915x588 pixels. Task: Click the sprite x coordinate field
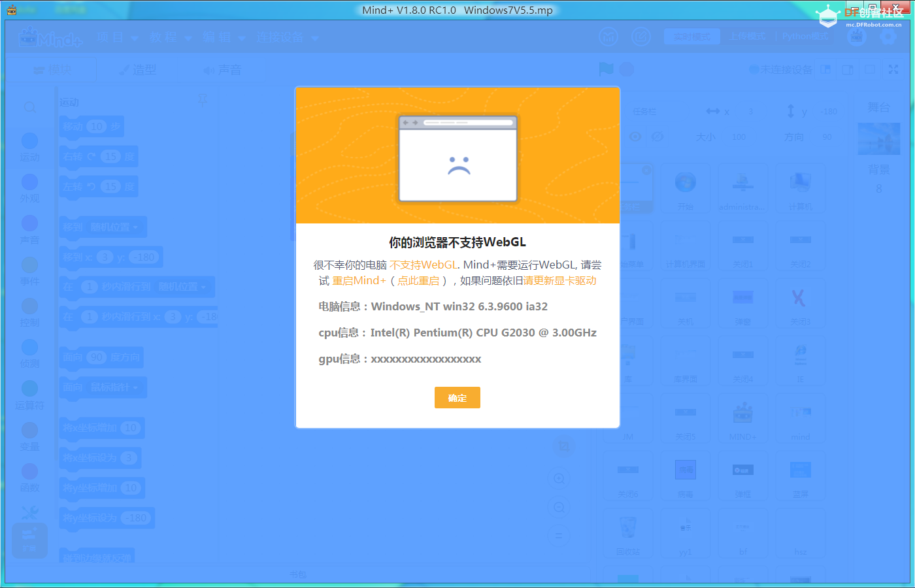[x=752, y=112]
